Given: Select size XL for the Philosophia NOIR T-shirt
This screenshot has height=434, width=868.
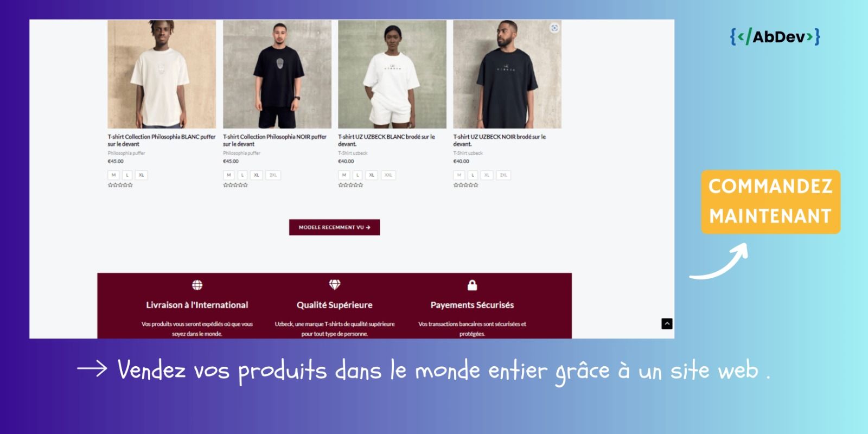Looking at the screenshot, I should tap(257, 175).
